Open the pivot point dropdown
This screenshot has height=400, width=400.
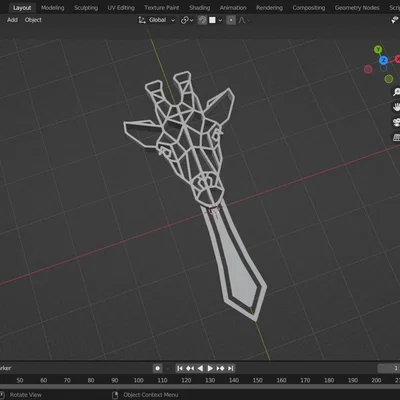pyautogui.click(x=187, y=20)
